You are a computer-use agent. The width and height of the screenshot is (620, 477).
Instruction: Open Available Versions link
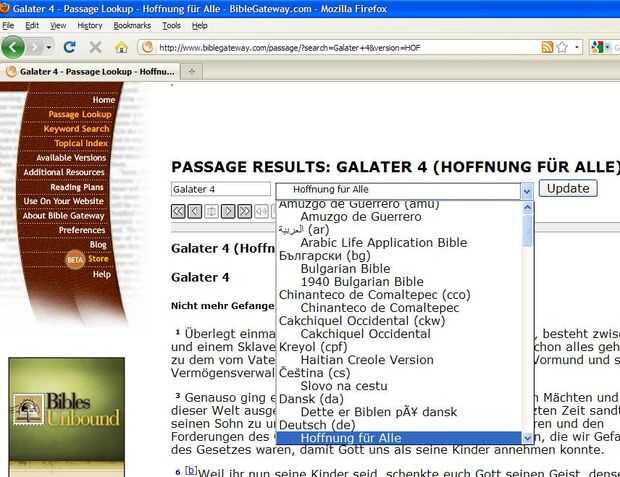coord(71,158)
